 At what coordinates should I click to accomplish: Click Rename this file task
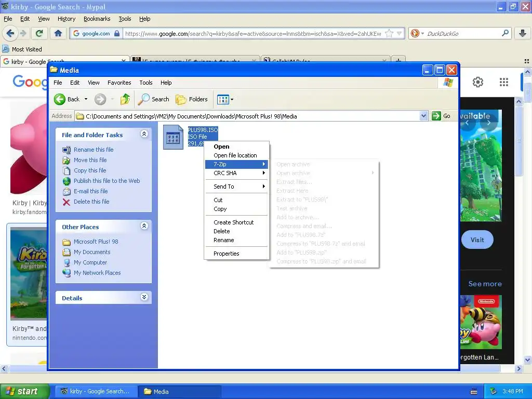94,150
